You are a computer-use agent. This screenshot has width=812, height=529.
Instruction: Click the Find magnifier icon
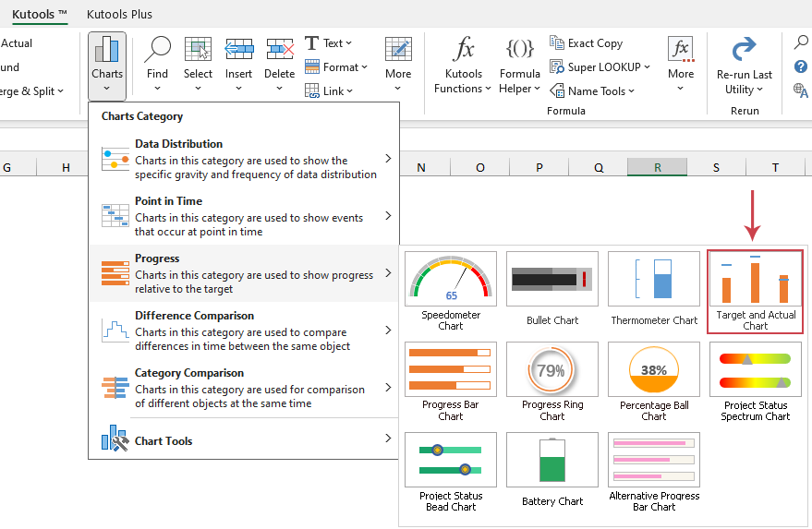click(157, 50)
